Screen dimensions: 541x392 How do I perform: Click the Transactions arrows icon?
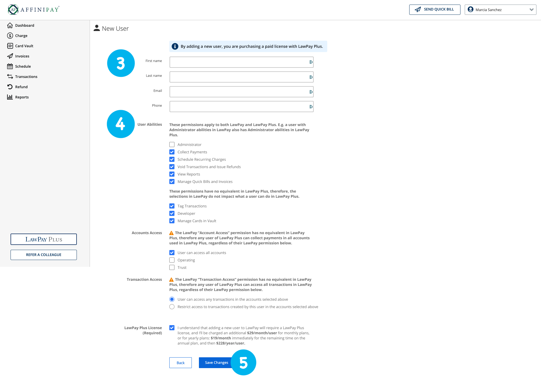(10, 77)
